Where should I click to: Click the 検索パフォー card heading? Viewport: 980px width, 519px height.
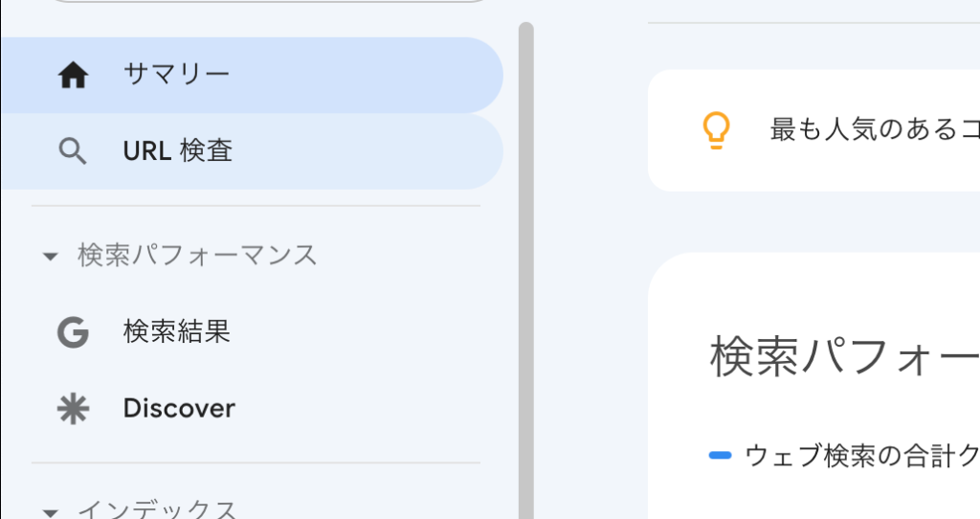coord(845,356)
